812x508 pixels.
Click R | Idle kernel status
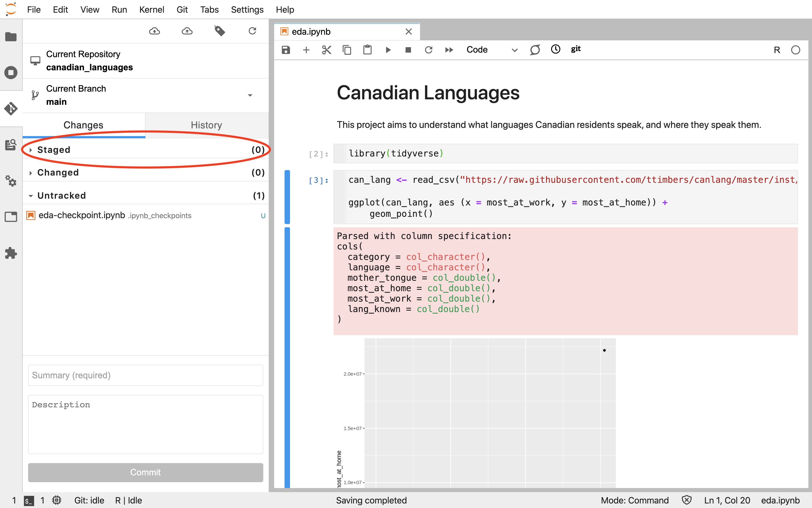[x=128, y=500]
